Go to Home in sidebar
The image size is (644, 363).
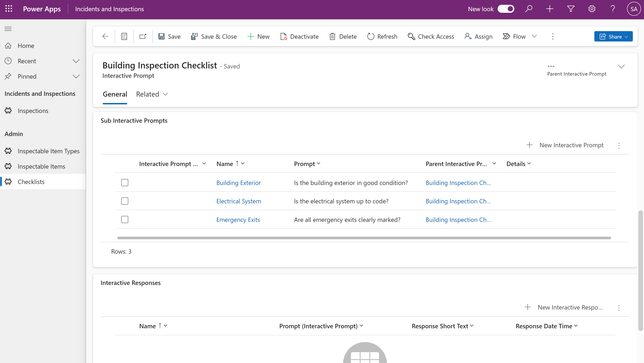[43, 46]
